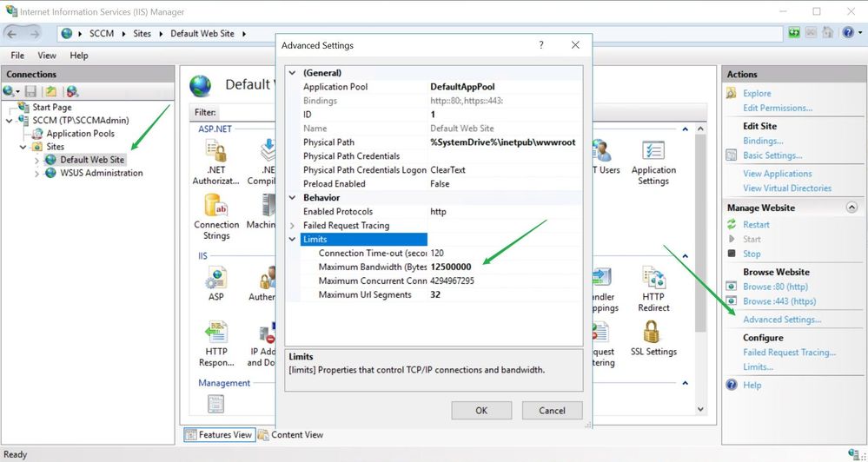The width and height of the screenshot is (868, 462).
Task: Open the View menu
Action: [x=47, y=56]
